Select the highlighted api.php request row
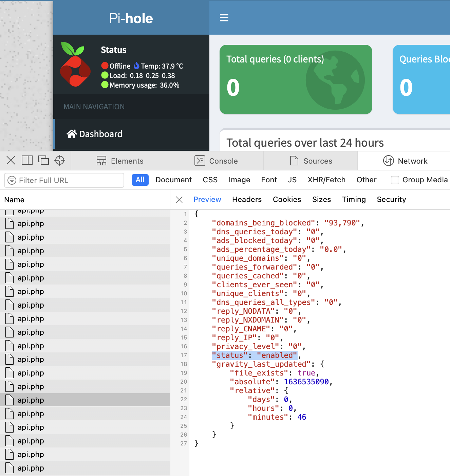Image resolution: width=450 pixels, height=476 pixels. [85, 400]
